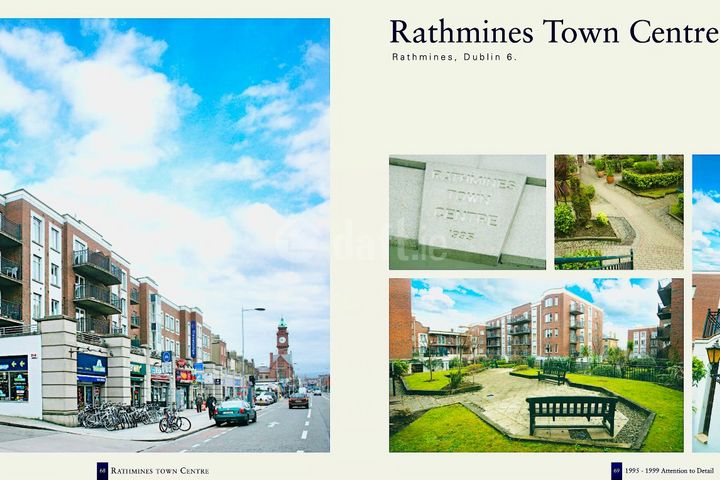Open the large street view photo
720x480 pixels.
click(x=165, y=235)
